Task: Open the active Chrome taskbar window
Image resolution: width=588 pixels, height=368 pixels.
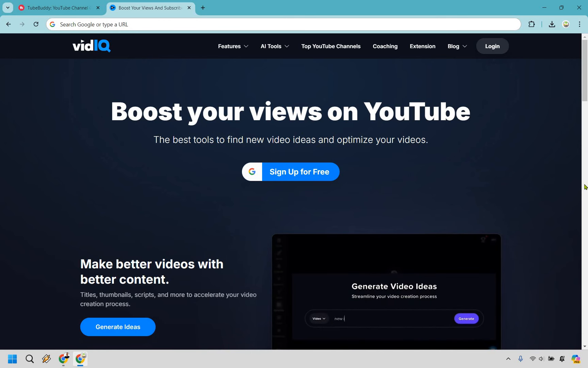Action: (x=80, y=359)
